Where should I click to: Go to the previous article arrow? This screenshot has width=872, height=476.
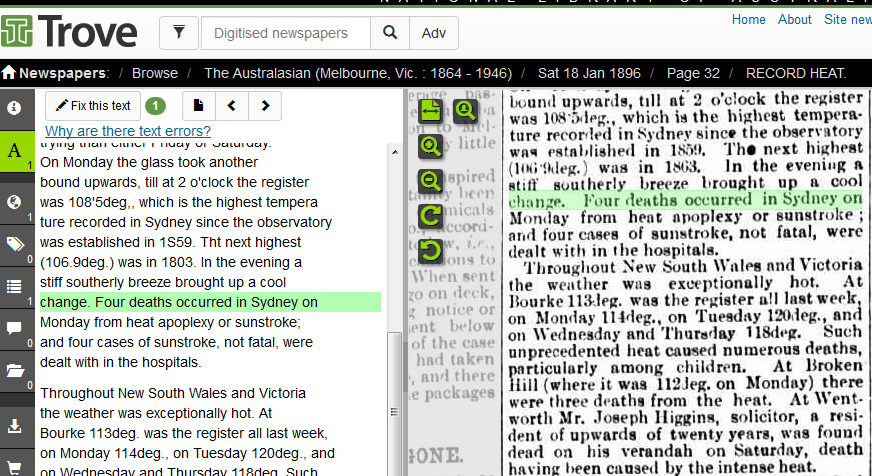(x=232, y=106)
